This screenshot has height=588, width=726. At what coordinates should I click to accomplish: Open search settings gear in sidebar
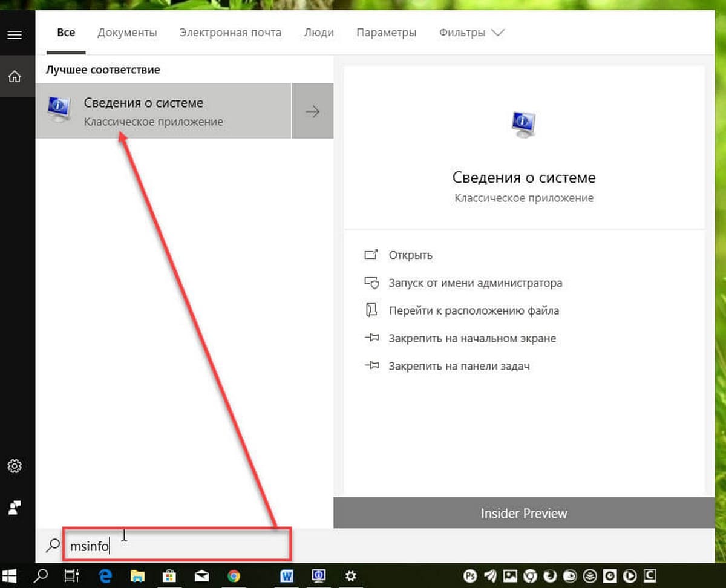pos(15,466)
